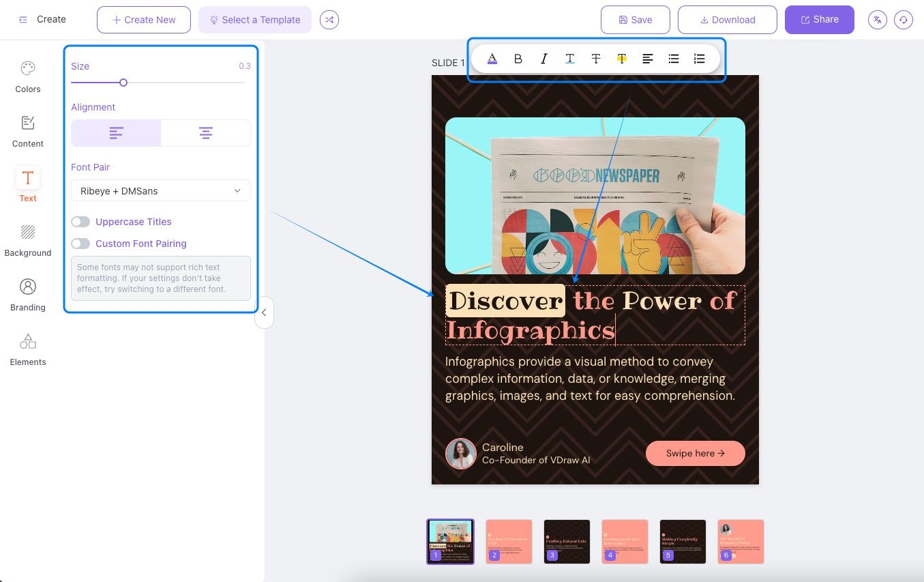Screen dimensions: 924x582
Task: Turn on Custom Font Pairing
Action: tap(80, 244)
